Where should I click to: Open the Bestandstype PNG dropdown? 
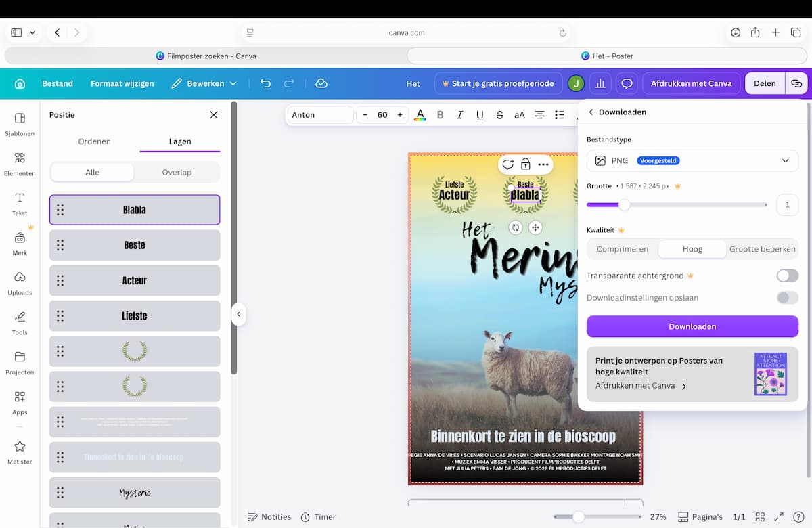pyautogui.click(x=692, y=161)
